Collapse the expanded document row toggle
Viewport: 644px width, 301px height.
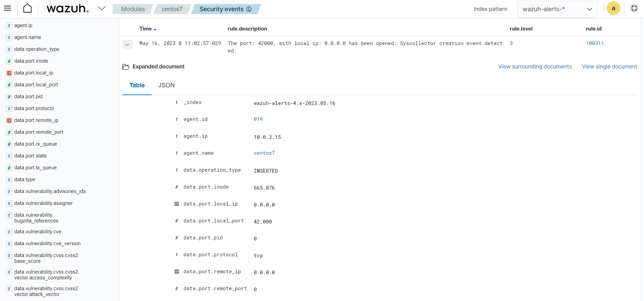click(x=128, y=45)
